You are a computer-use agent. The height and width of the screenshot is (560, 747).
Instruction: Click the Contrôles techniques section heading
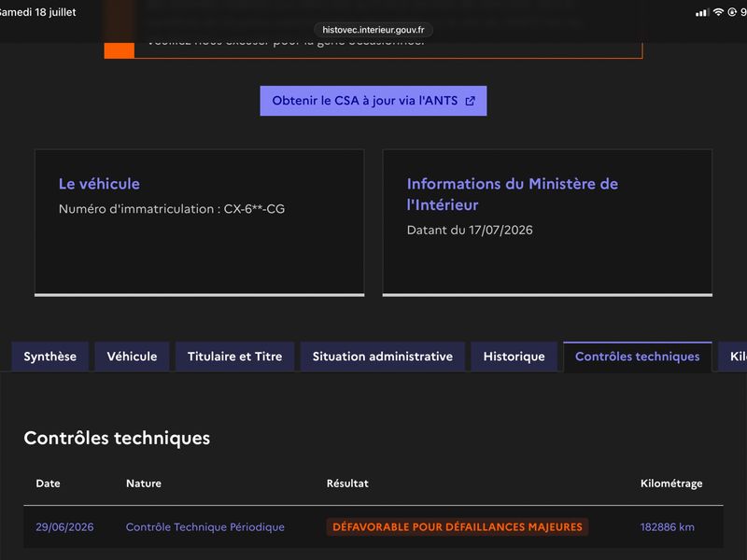coord(117,438)
